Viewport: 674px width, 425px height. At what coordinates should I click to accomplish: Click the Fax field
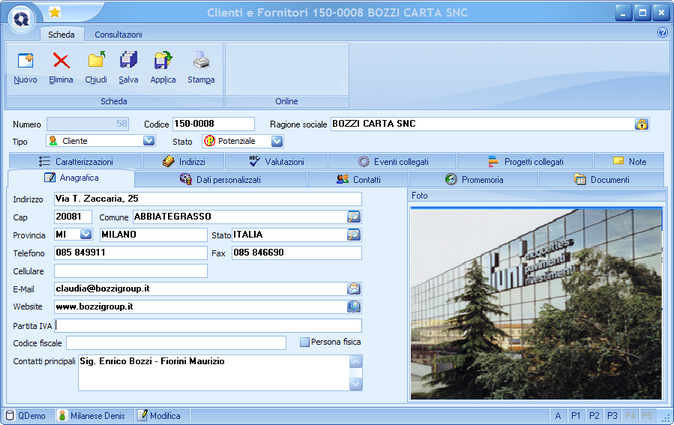click(x=297, y=253)
